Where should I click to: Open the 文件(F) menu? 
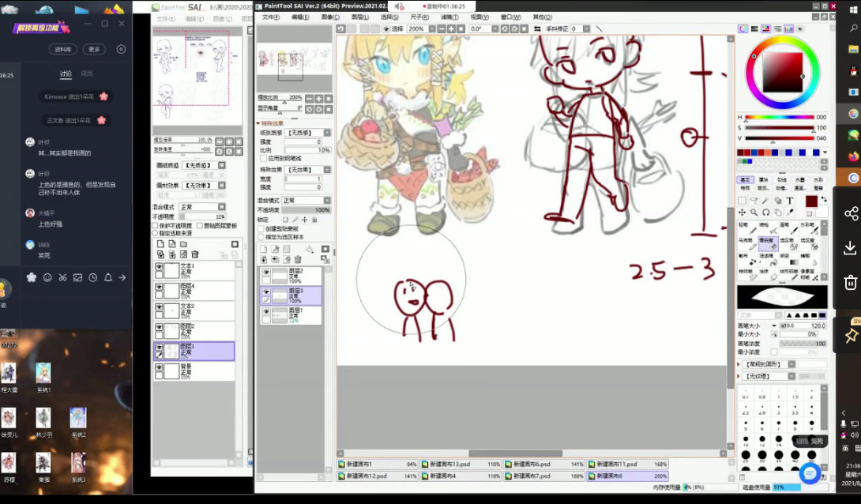tap(271, 17)
